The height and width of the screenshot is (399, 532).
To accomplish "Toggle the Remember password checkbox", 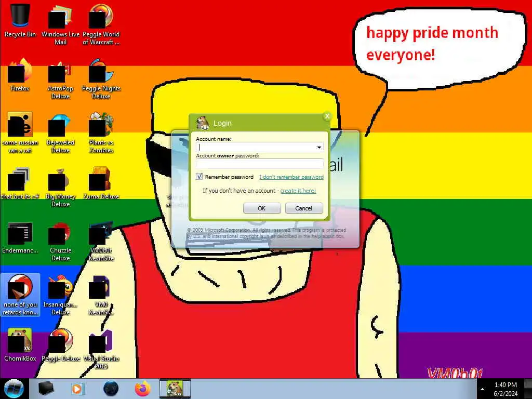I will coord(199,177).
